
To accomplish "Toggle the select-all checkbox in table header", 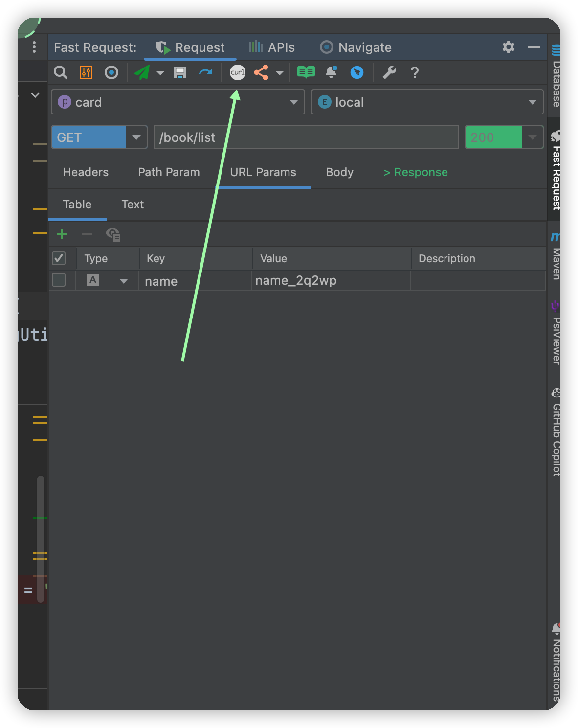I will (x=59, y=258).
